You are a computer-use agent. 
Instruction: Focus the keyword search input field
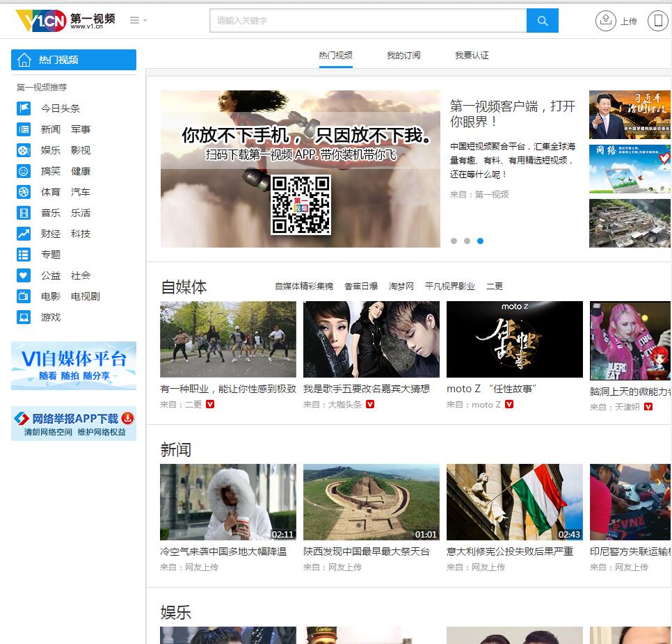coord(368,21)
